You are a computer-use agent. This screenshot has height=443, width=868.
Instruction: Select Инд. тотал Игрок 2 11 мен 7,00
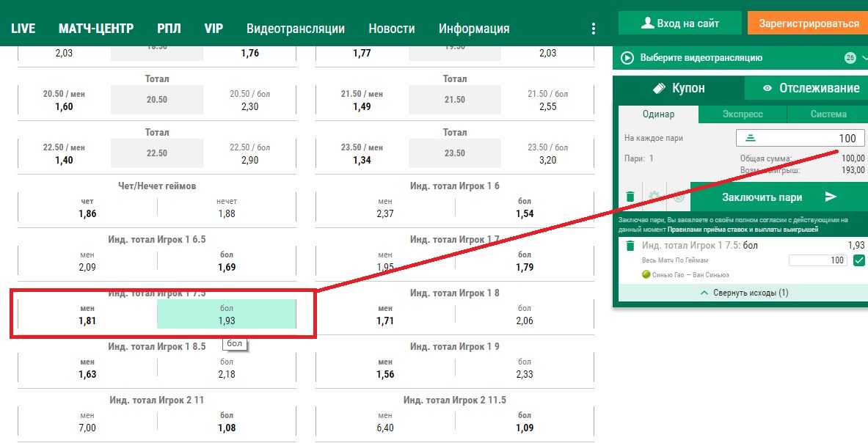87,422
